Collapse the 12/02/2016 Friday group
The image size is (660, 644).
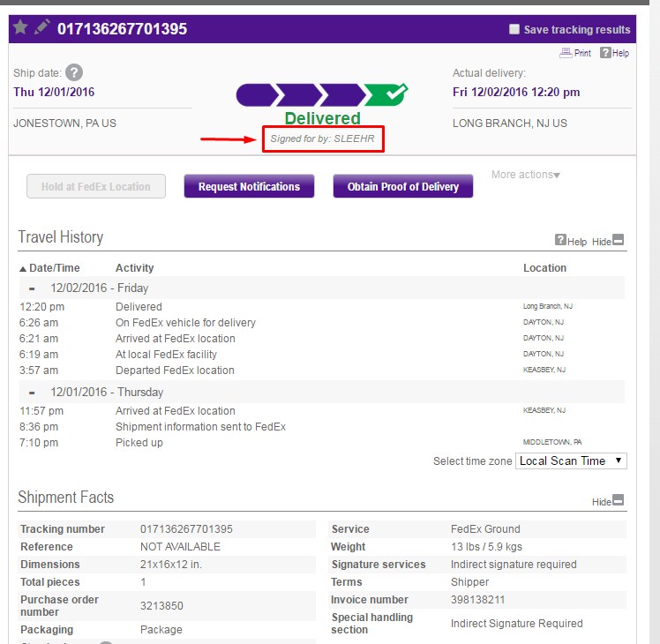tap(32, 288)
